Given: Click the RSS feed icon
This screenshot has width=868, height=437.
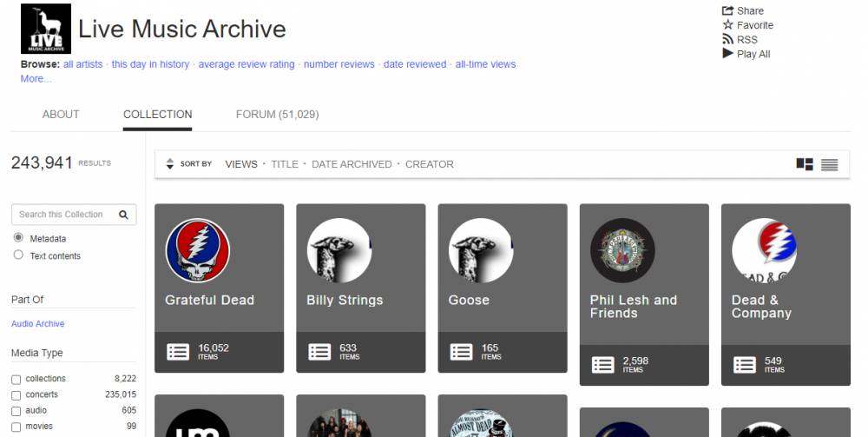Looking at the screenshot, I should coord(727,39).
